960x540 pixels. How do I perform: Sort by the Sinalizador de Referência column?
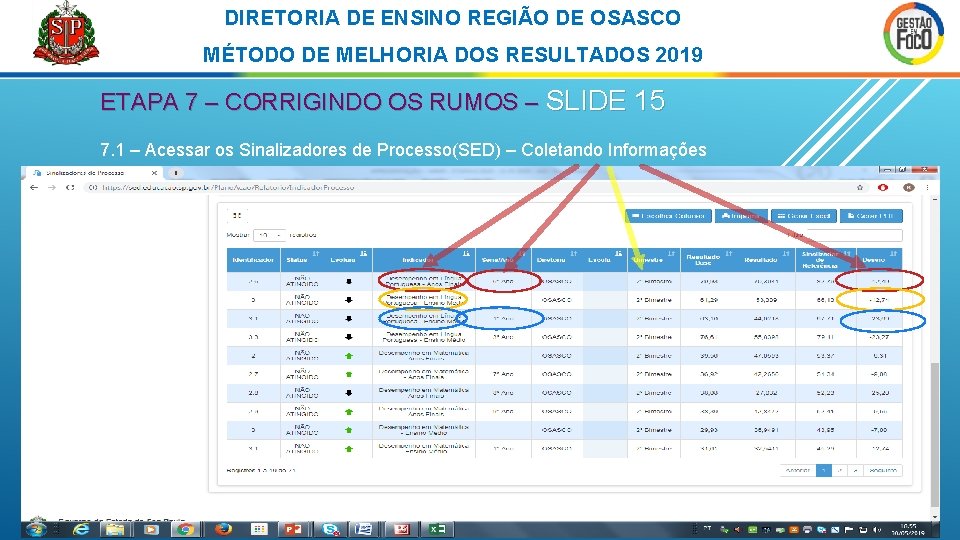[825, 260]
